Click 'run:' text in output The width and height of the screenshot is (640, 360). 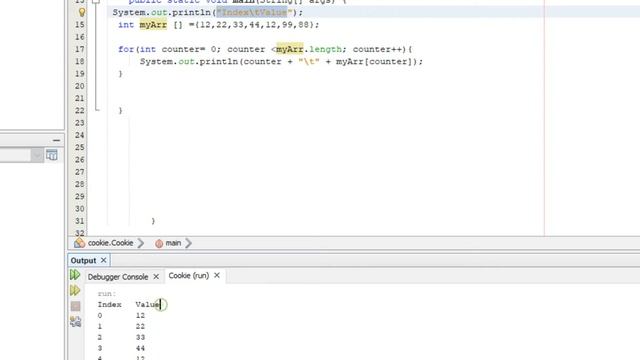[107, 293]
